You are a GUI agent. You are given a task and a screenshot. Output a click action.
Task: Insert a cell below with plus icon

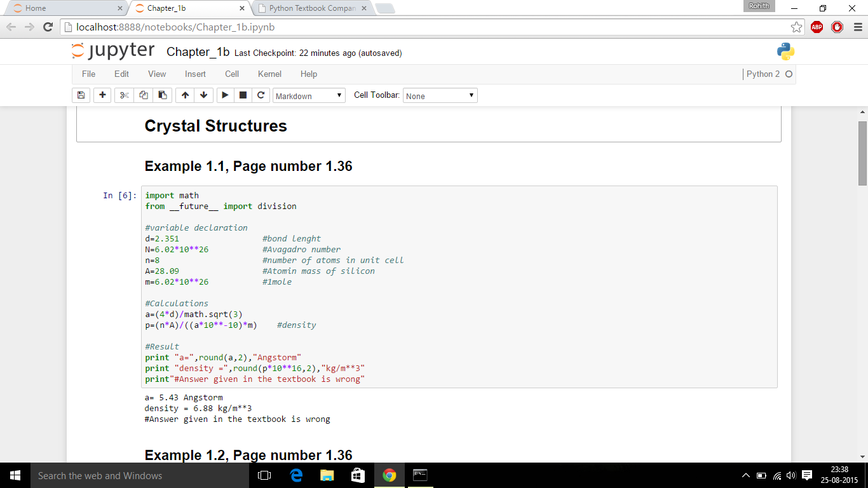102,95
